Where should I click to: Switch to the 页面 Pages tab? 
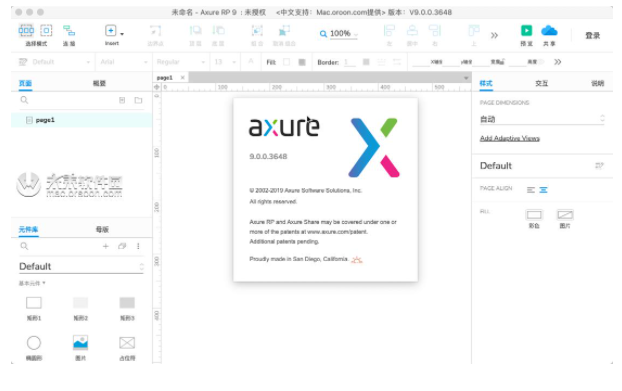coord(25,83)
